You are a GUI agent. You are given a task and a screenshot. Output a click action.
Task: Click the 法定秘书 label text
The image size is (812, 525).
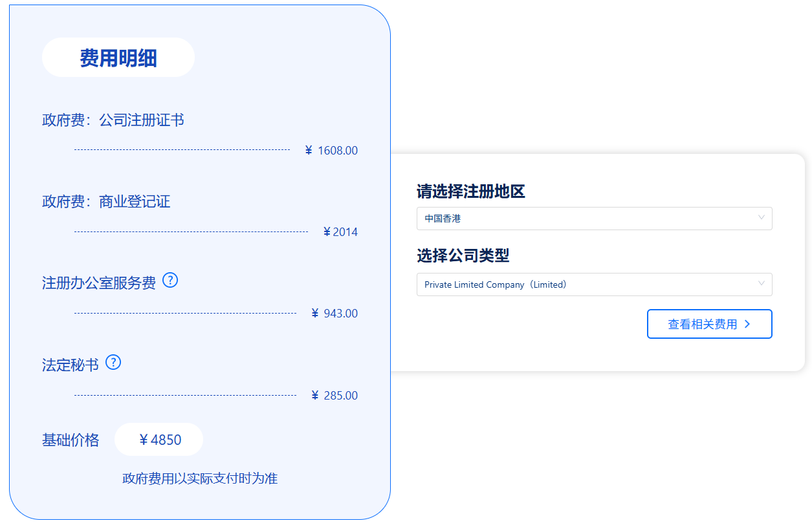[x=71, y=365]
